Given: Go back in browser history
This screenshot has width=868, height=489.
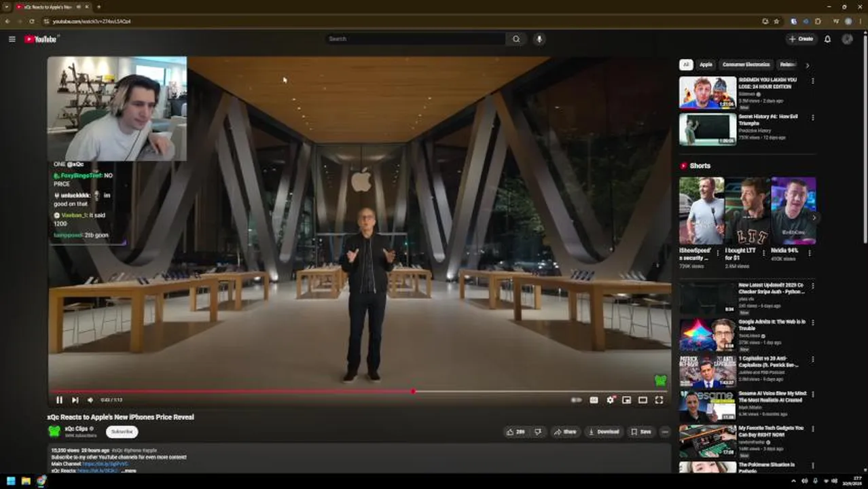Looking at the screenshot, I should (x=7, y=21).
